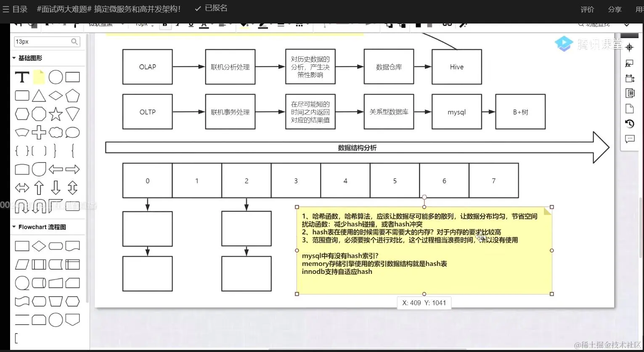Pick the flowchart document shape

pos(72,246)
